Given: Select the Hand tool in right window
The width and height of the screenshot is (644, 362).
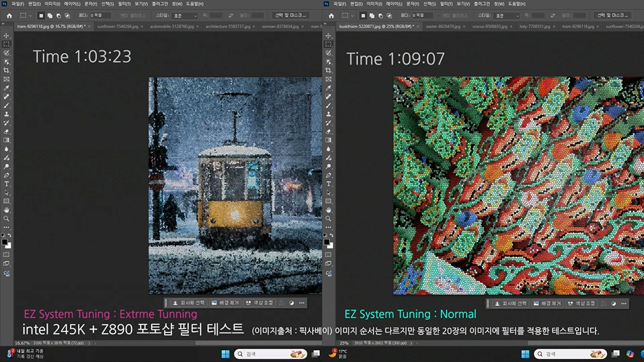Looking at the screenshot, I should 328,210.
